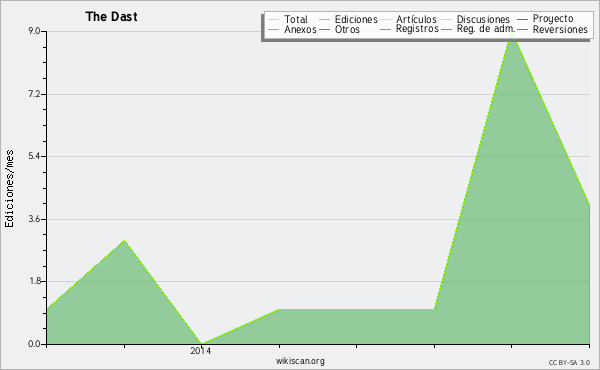Click the '3.6' y-axis value
Screen dimensions: 600x370
[34, 219]
